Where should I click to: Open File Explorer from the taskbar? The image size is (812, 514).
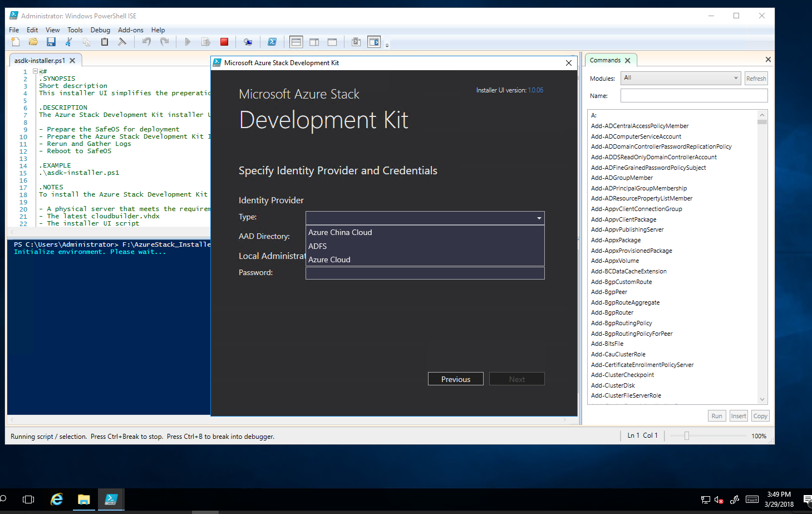[x=84, y=500]
